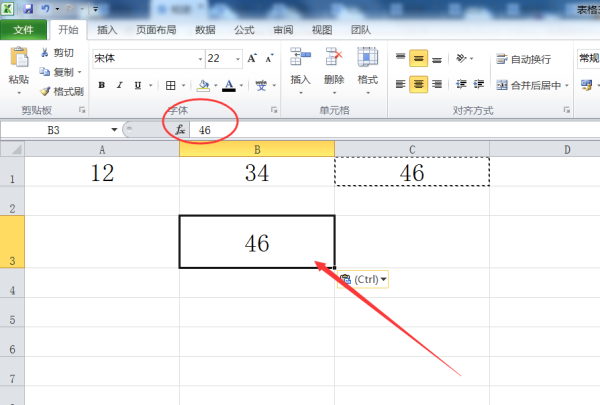600x405 pixels.
Task: Switch to the 插入 ribbon tab
Action: [107, 31]
